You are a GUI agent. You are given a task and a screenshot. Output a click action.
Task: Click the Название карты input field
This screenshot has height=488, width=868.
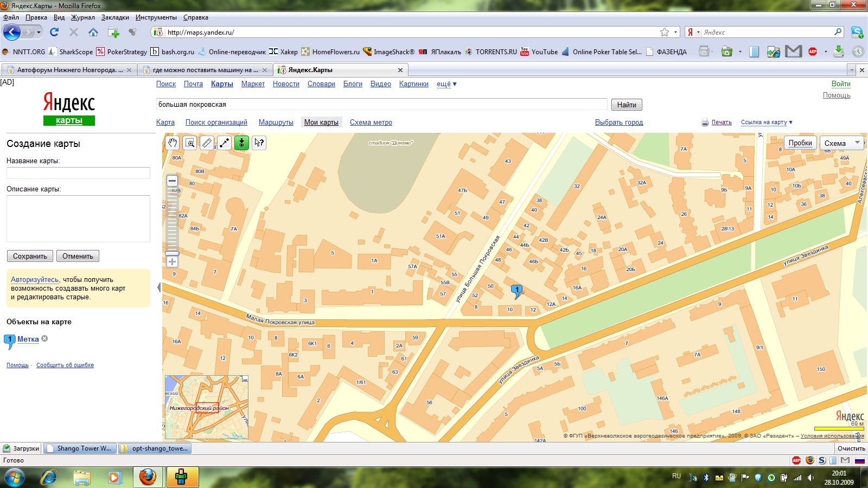78,173
